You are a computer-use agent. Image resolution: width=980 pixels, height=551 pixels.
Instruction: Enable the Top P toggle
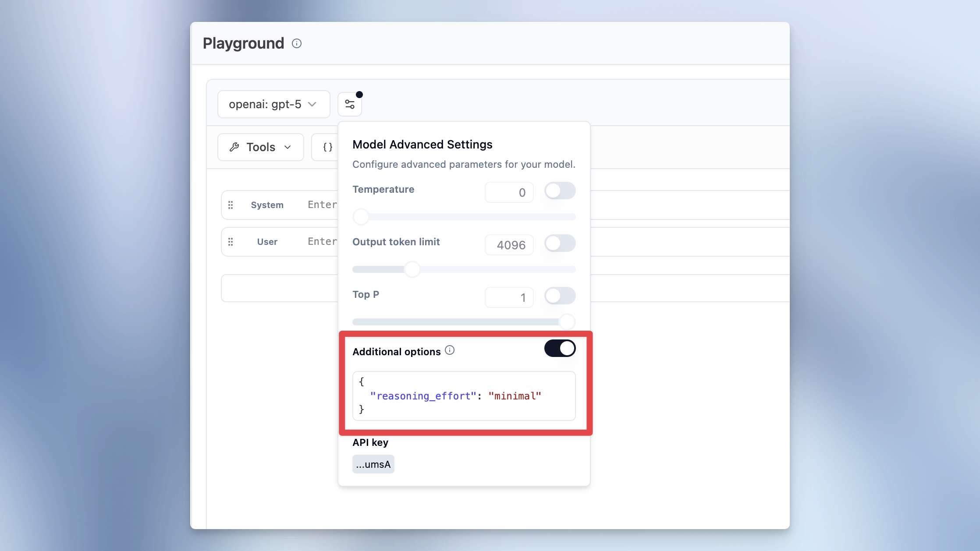pos(560,296)
